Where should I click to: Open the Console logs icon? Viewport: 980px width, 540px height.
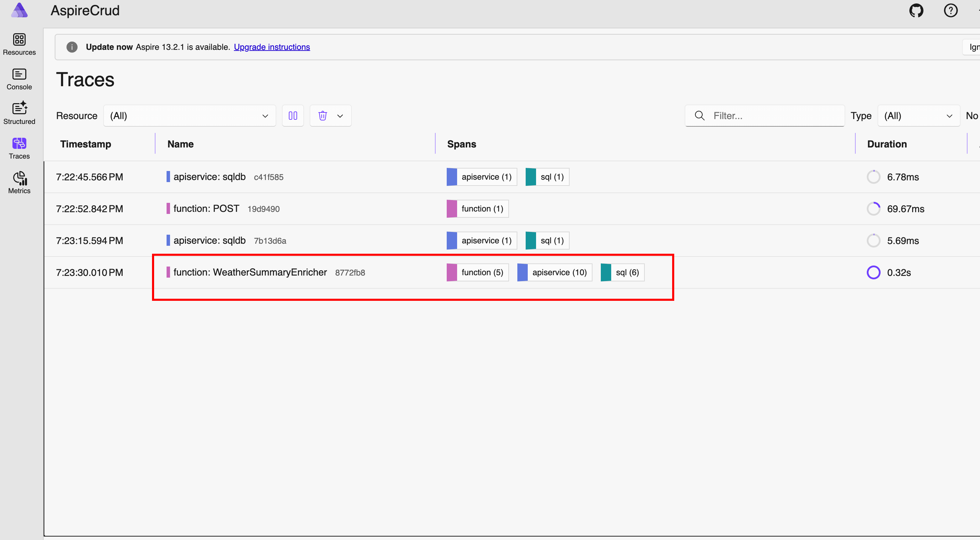[x=19, y=74]
